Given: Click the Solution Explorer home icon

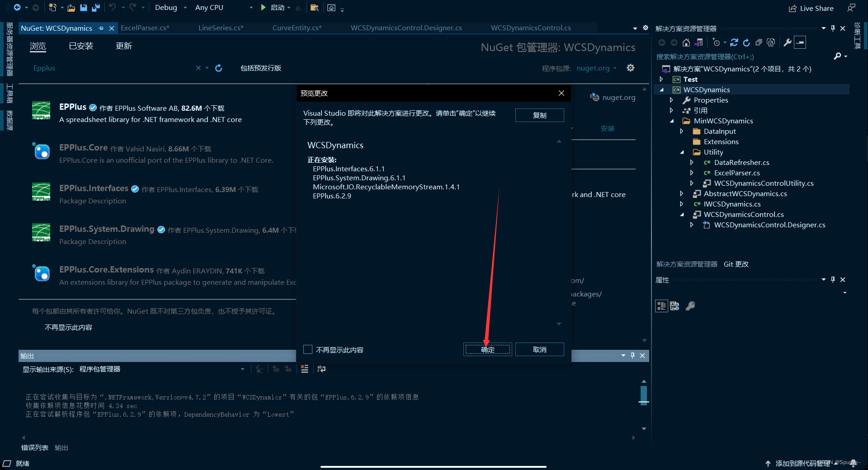Looking at the screenshot, I should pos(686,42).
